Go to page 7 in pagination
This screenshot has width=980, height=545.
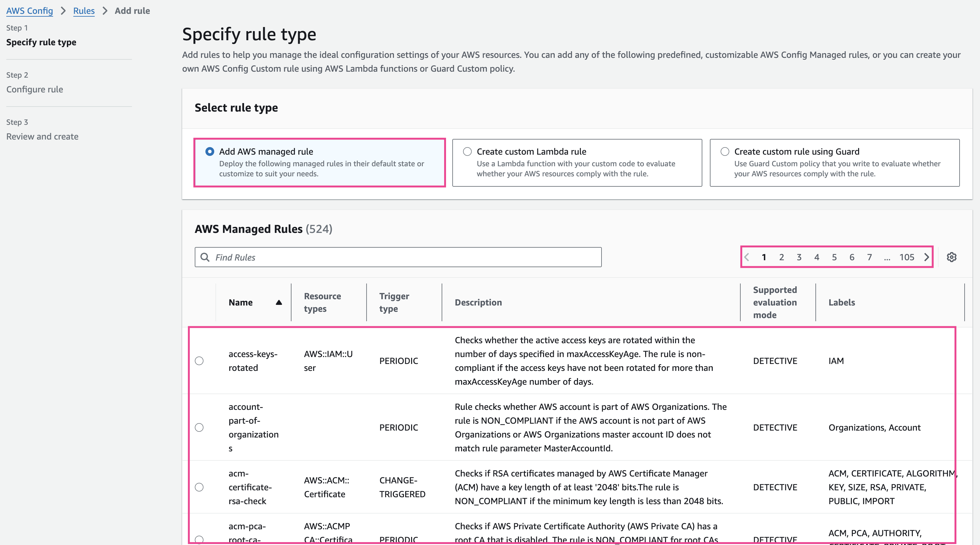(x=869, y=257)
